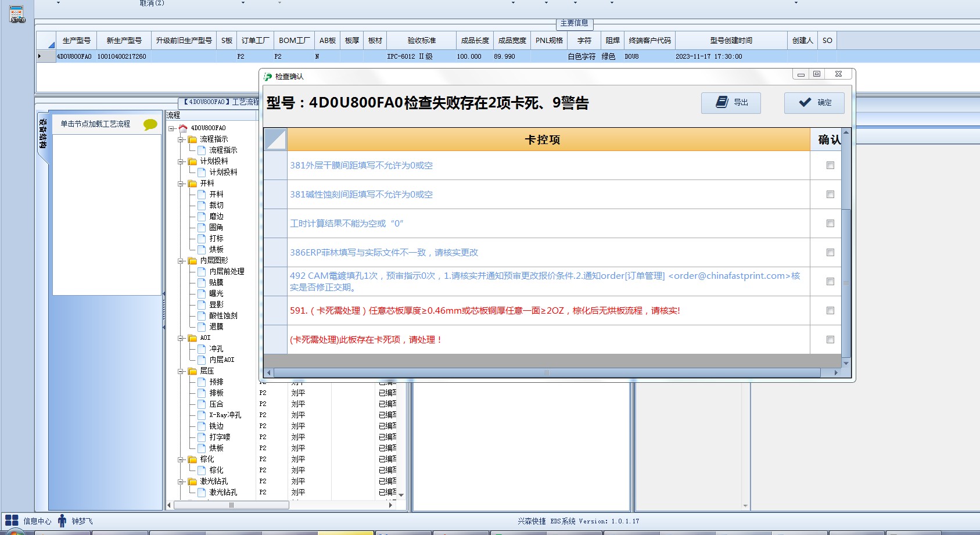Tick the confirm checkbox for 386ERP菲林填写
The height and width of the screenshot is (535, 980).
830,253
